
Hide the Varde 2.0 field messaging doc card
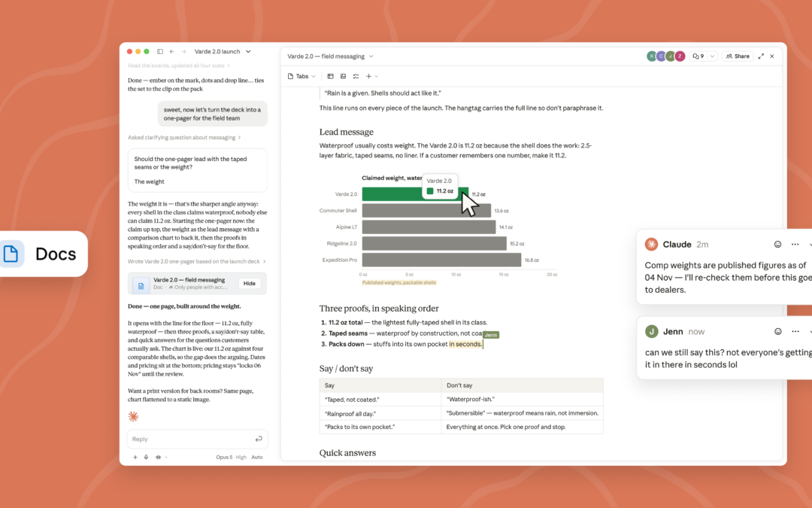point(249,284)
